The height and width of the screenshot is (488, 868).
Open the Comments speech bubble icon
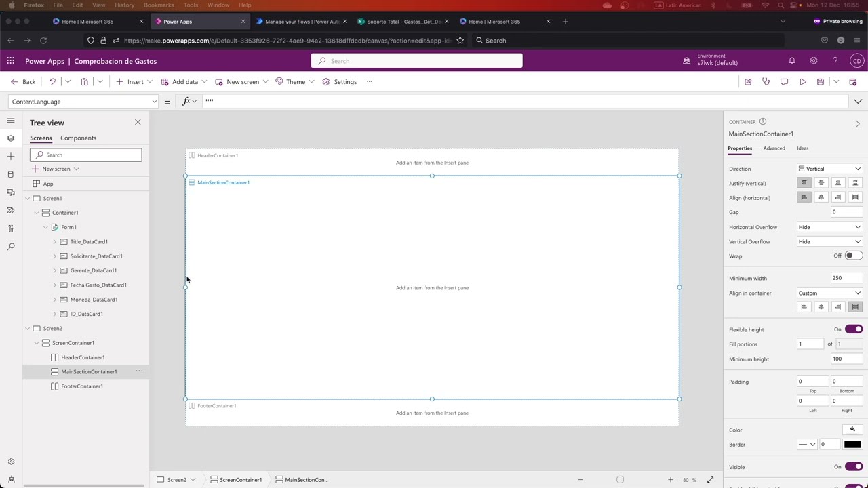coord(785,82)
